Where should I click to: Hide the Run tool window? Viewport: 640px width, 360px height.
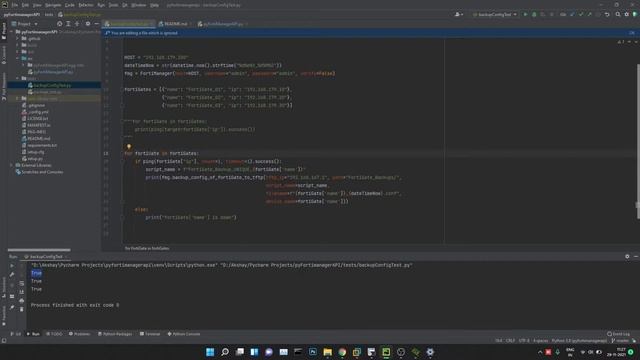coord(636,256)
